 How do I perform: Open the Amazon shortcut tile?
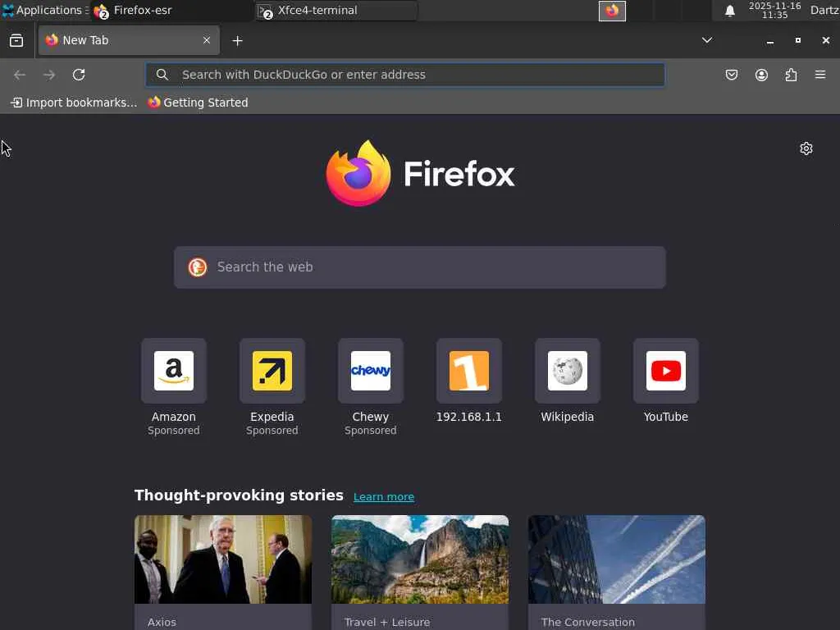[174, 371]
